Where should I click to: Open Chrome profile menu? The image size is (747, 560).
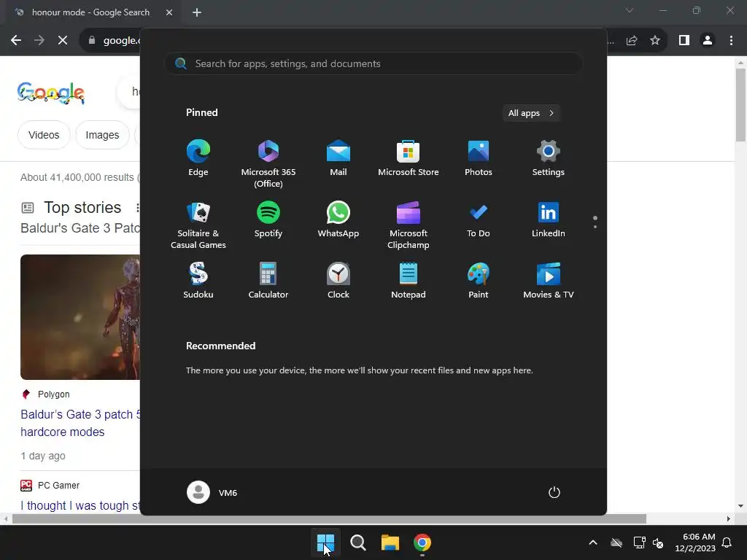tap(708, 41)
